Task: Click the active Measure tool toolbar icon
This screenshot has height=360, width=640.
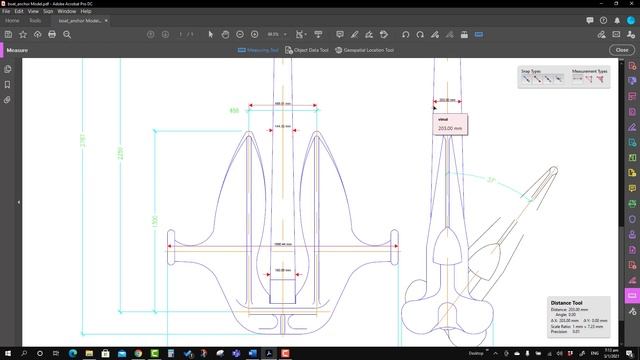Action: point(479,35)
